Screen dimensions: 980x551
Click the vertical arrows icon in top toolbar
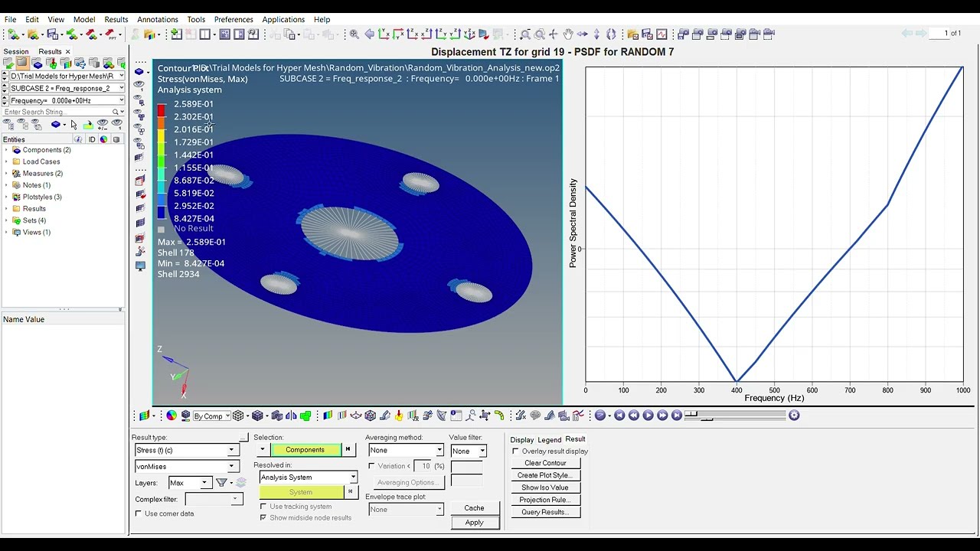pyautogui.click(x=596, y=34)
